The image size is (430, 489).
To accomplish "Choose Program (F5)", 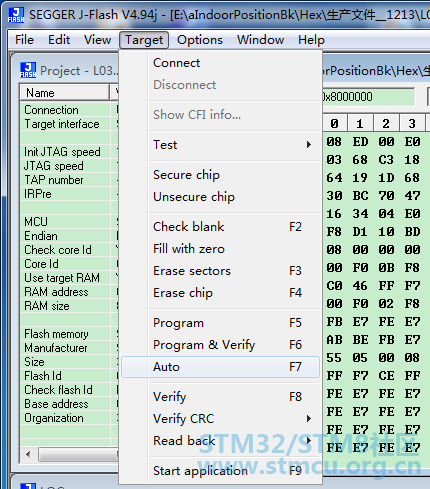I will [x=221, y=323].
